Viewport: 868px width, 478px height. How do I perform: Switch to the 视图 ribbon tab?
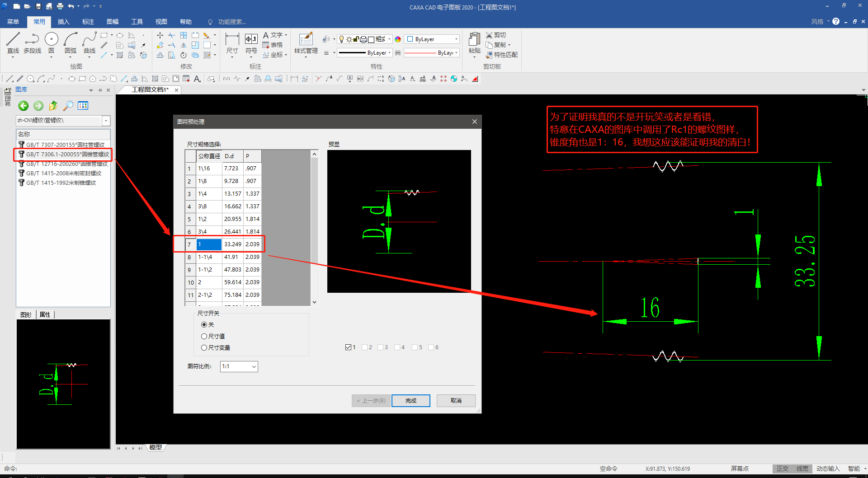pyautogui.click(x=161, y=22)
